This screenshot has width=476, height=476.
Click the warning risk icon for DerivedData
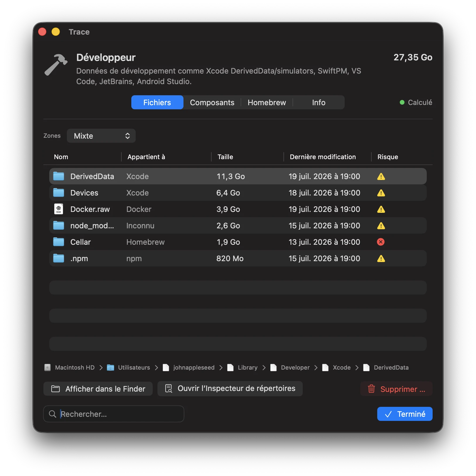coord(381,176)
